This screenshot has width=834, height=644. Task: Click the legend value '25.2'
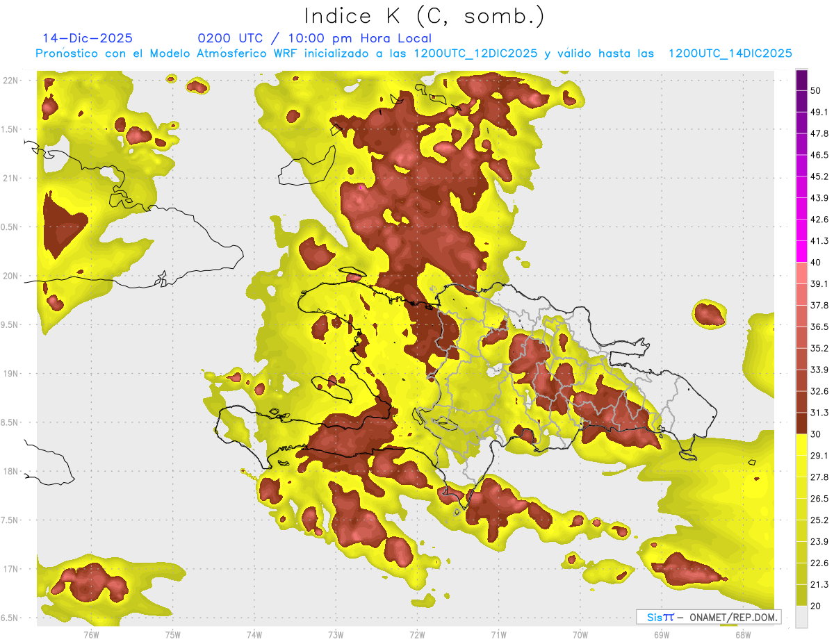click(x=819, y=520)
